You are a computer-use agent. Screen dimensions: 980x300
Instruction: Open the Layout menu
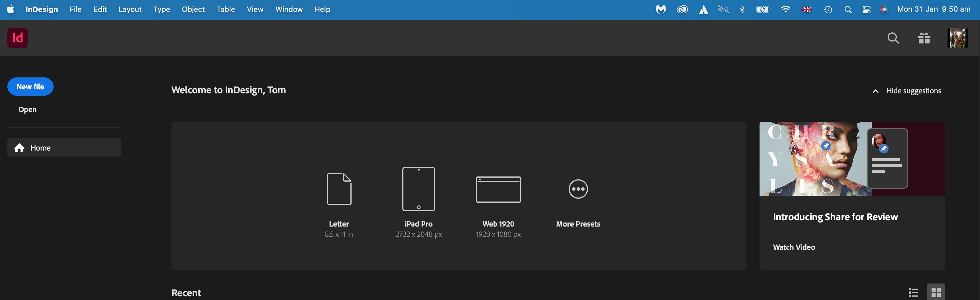pos(130,9)
